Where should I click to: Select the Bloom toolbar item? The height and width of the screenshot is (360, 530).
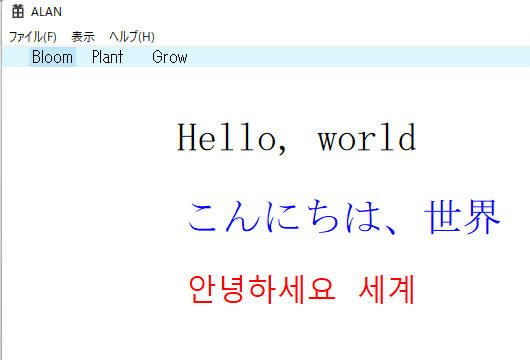click(52, 57)
